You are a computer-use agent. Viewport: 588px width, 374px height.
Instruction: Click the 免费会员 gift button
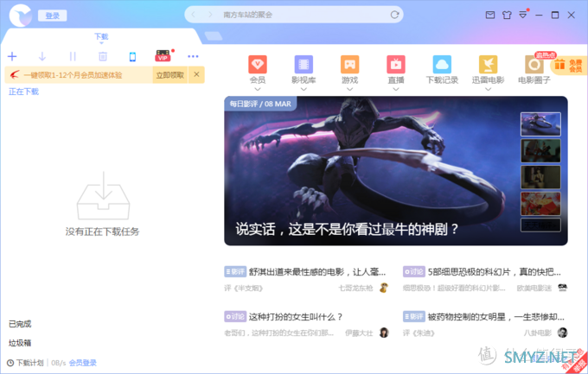click(x=569, y=65)
